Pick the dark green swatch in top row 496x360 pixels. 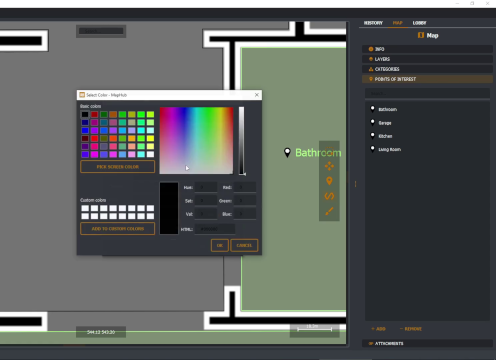tap(104, 114)
